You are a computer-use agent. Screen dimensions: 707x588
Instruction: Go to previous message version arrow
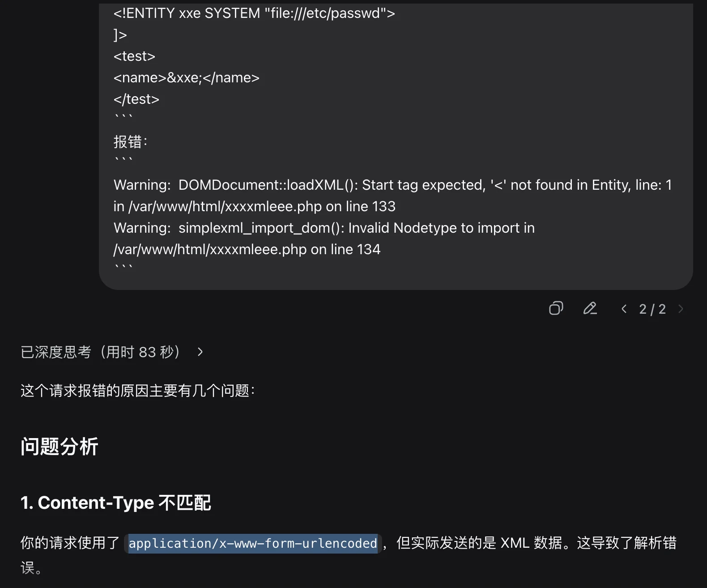coord(624,309)
